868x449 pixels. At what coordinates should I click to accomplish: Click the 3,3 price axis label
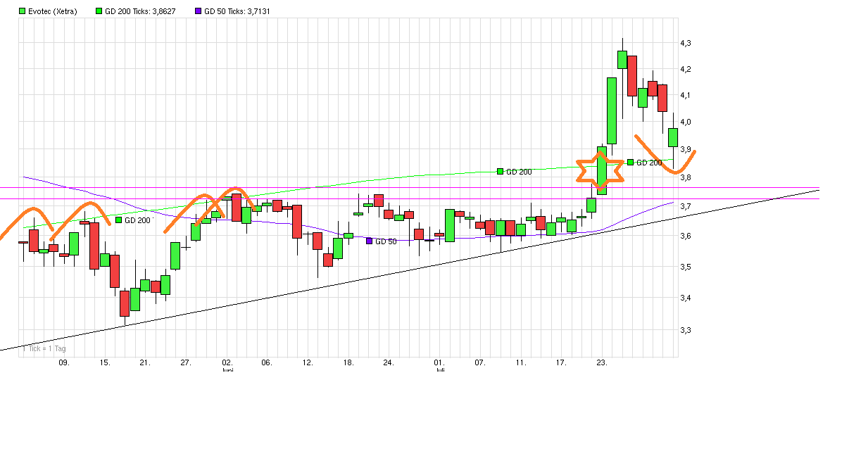(686, 330)
